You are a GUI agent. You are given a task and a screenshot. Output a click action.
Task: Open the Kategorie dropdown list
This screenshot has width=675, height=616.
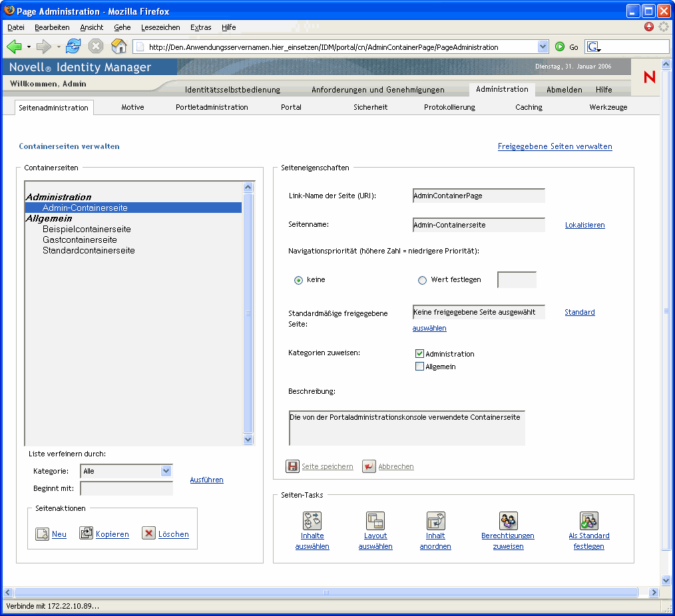click(166, 471)
